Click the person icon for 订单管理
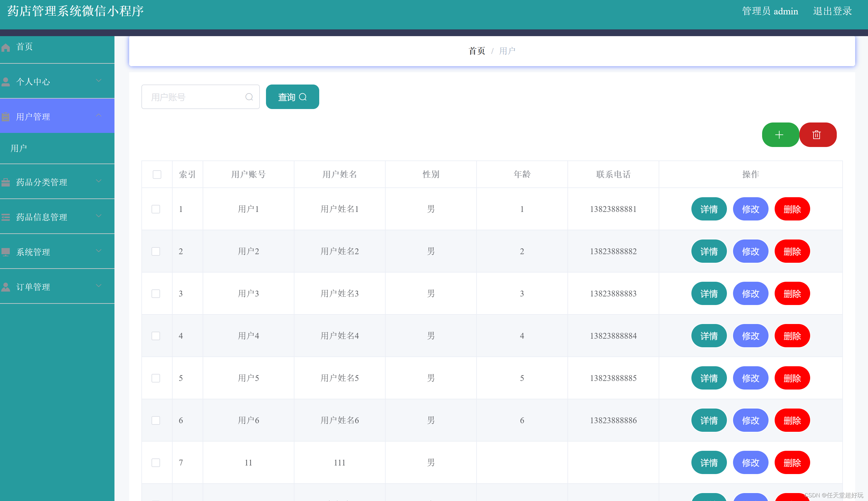 pyautogui.click(x=6, y=287)
